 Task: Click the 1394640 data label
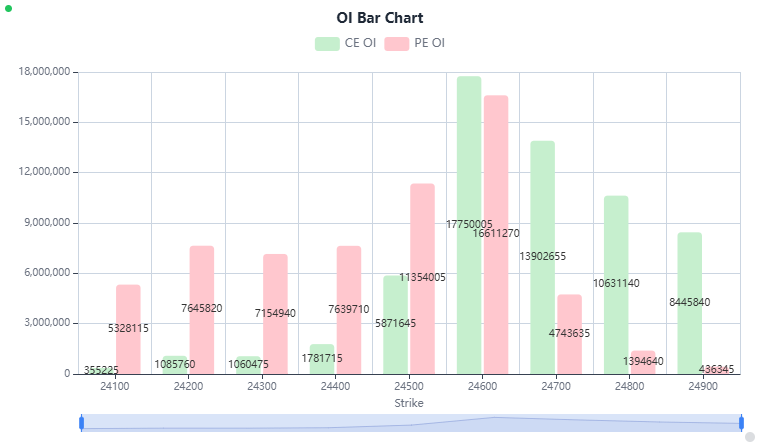pos(643,362)
